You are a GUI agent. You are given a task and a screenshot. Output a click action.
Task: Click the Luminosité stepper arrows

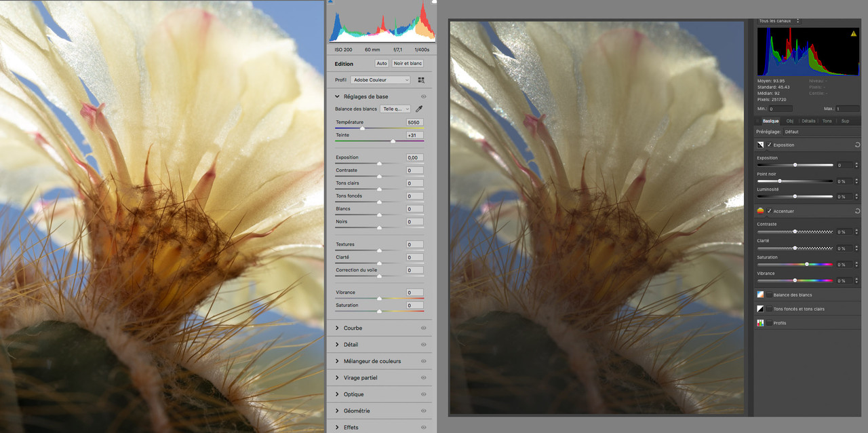pos(856,196)
